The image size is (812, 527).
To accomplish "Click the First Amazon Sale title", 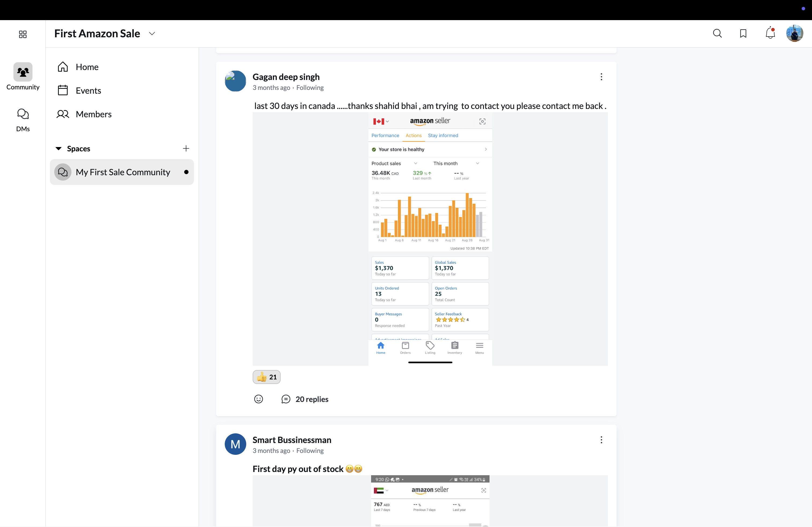I will tap(97, 33).
